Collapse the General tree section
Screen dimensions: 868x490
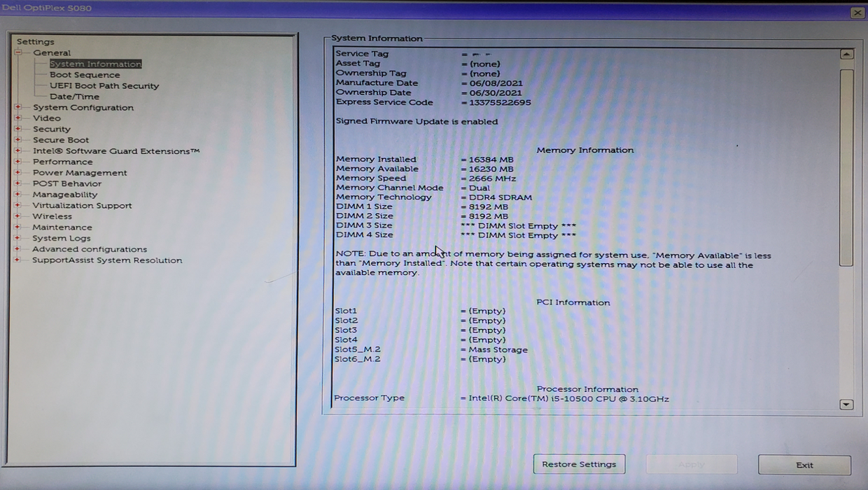click(x=18, y=52)
